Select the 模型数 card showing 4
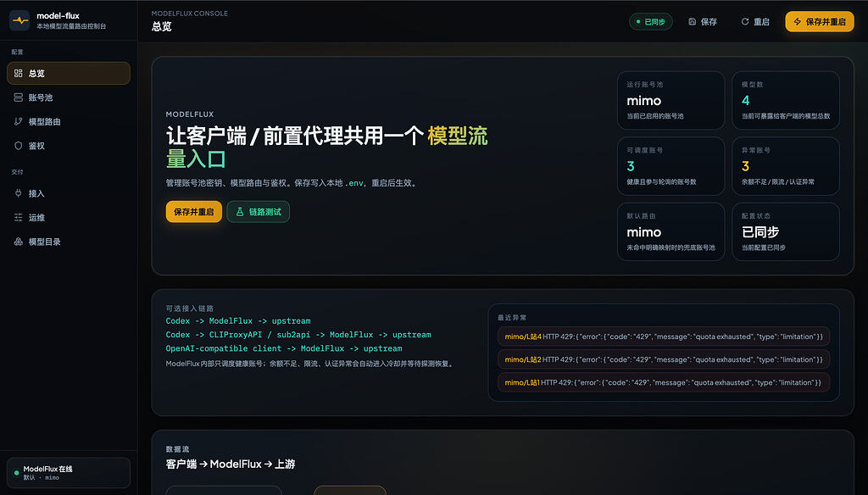Screen dimensions: 868x495 786,100
